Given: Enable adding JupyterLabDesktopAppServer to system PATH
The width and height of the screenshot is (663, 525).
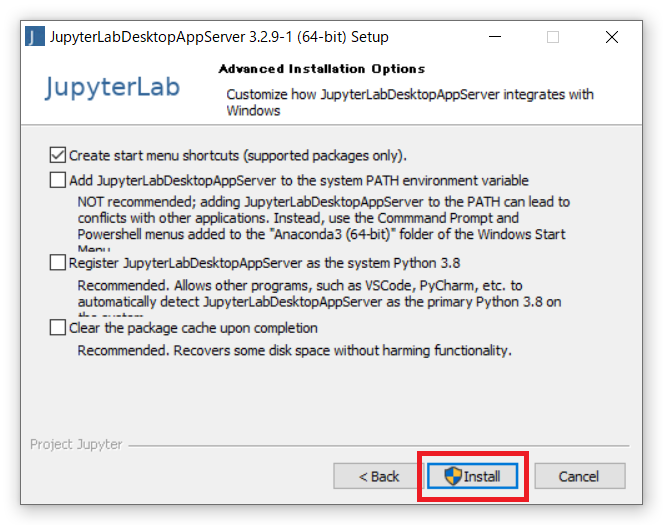Looking at the screenshot, I should click(x=57, y=181).
